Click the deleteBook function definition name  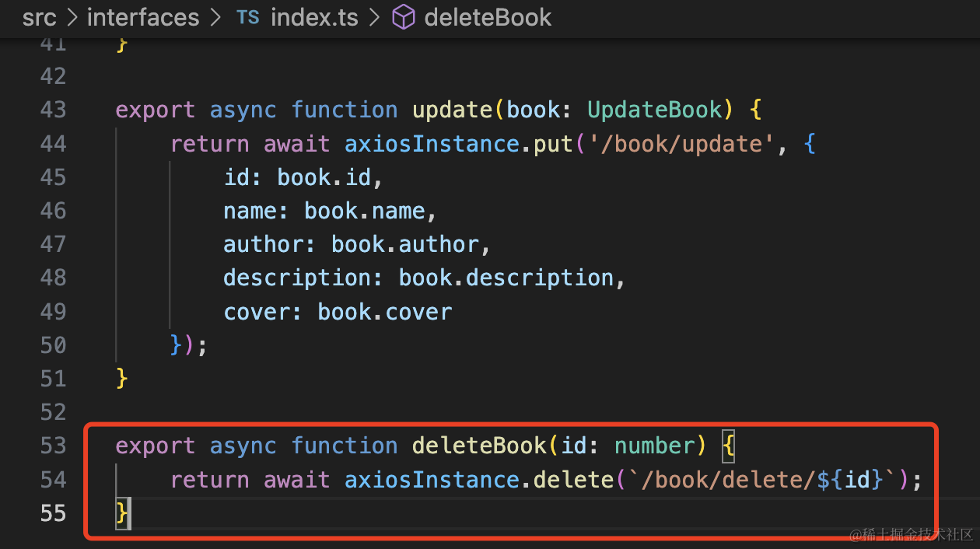tap(479, 446)
